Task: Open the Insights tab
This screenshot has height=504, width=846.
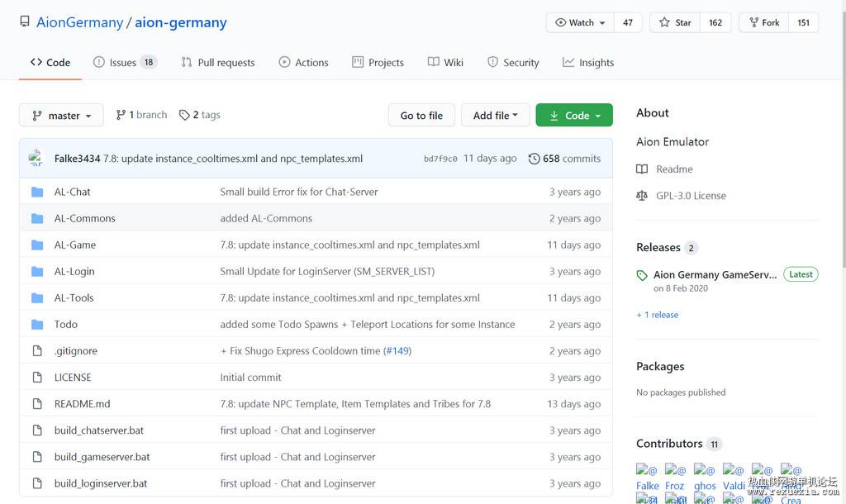Action: coord(587,63)
